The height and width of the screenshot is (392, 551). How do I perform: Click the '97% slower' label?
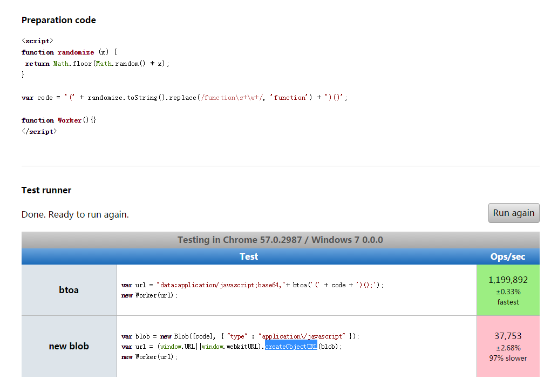tap(508, 358)
